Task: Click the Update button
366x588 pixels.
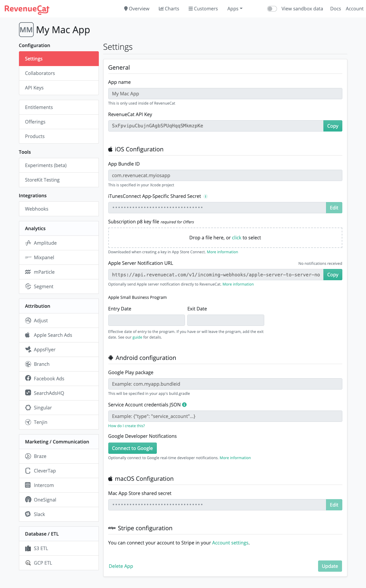Action: (x=330, y=566)
